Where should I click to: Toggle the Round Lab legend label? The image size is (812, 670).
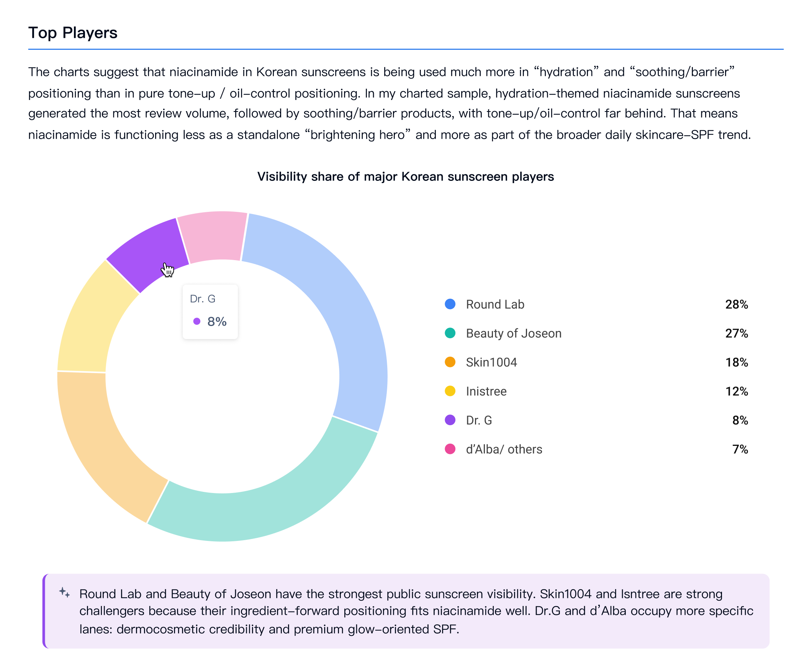(495, 305)
